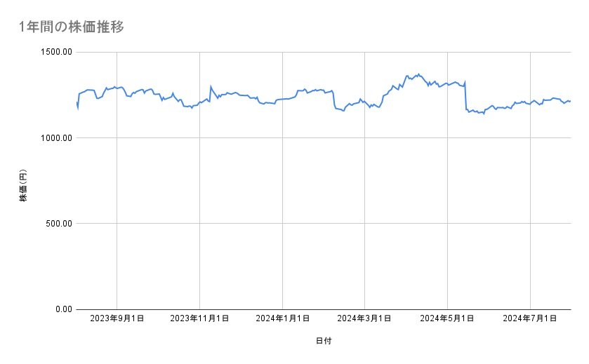Select the horizontal axis title 日付
This screenshot has height=364, width=589.
tap(324, 341)
